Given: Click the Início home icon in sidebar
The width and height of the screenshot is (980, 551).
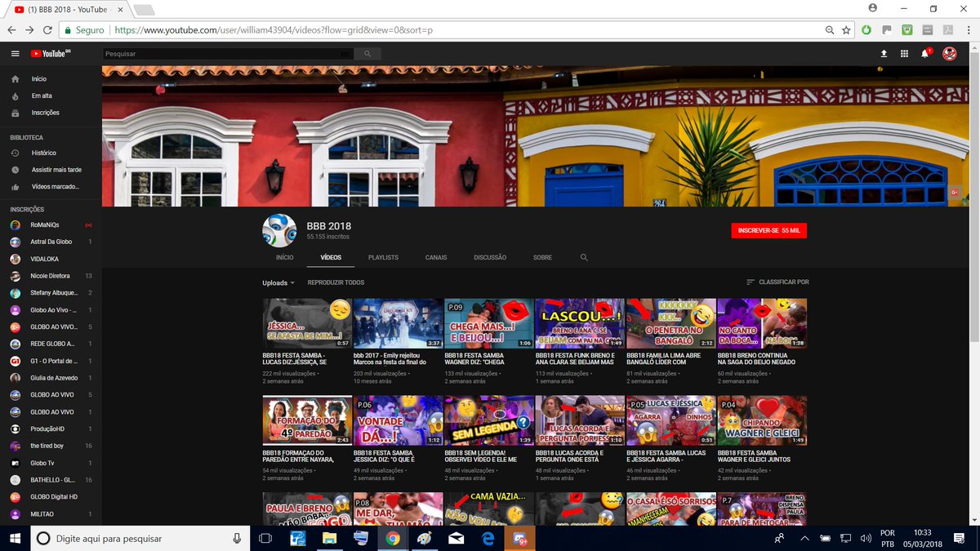Looking at the screenshot, I should (x=16, y=79).
